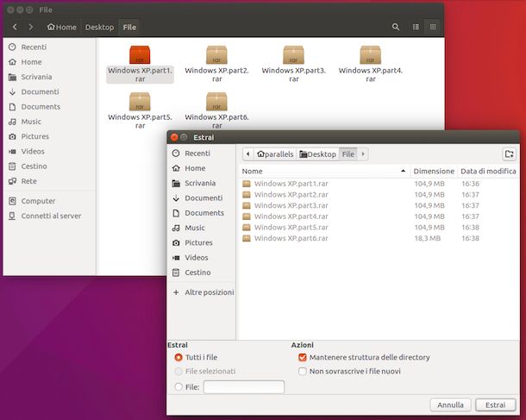
Task: Select Windows XP.part6.rar row in dialog list
Action: tap(379, 238)
